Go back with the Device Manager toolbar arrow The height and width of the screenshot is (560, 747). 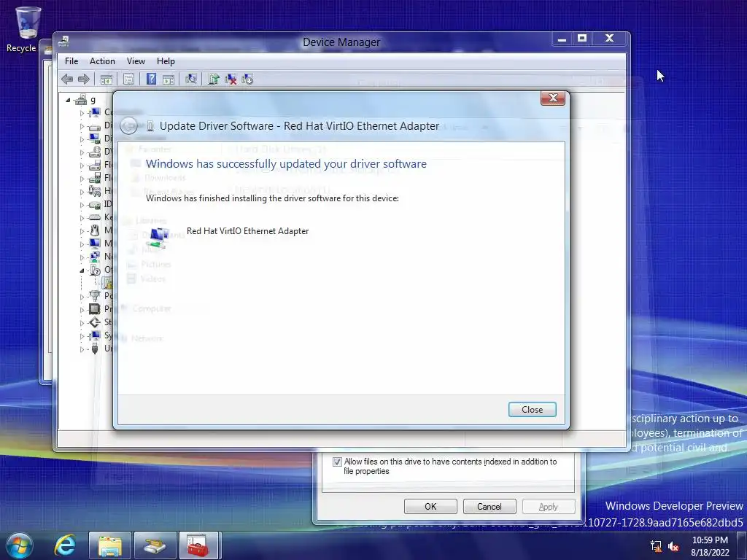(x=67, y=79)
